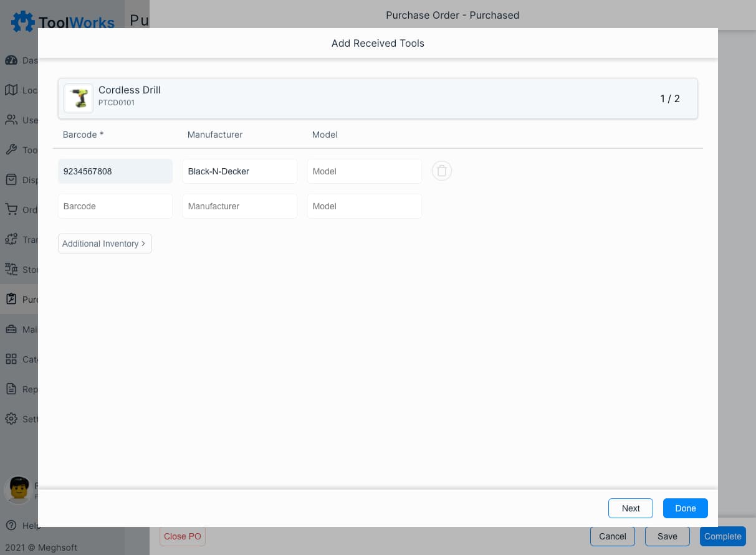Open Orders via the shopping cart icon
This screenshot has height=555, width=756.
coord(11,210)
